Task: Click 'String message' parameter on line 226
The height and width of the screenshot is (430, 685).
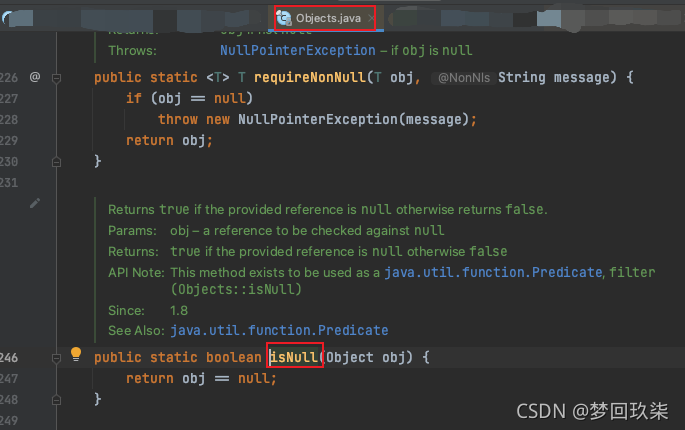Action: point(554,78)
